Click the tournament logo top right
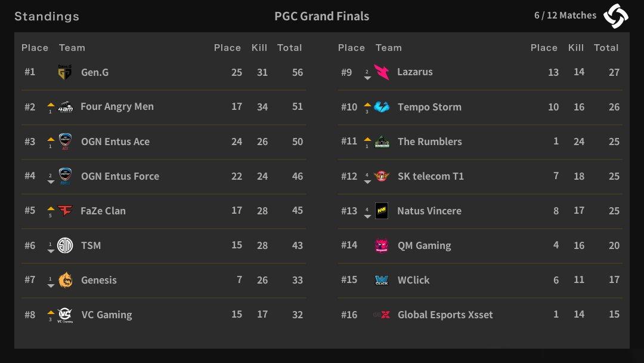This screenshot has width=644, height=363. pos(615,16)
